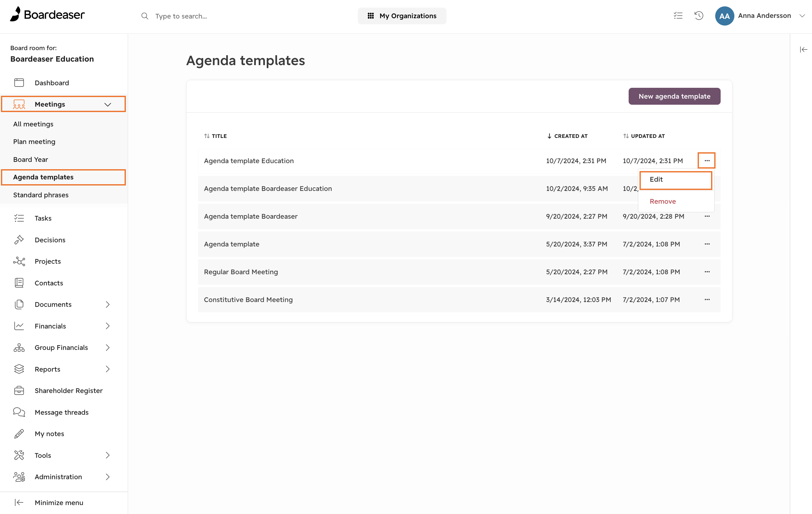Click the Message threads chat icon
The width and height of the screenshot is (812, 514).
[19, 412]
